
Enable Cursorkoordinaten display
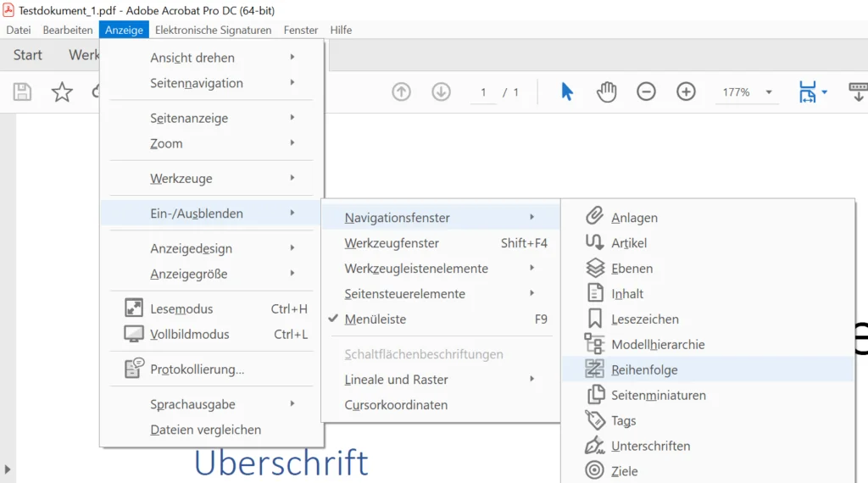point(396,405)
